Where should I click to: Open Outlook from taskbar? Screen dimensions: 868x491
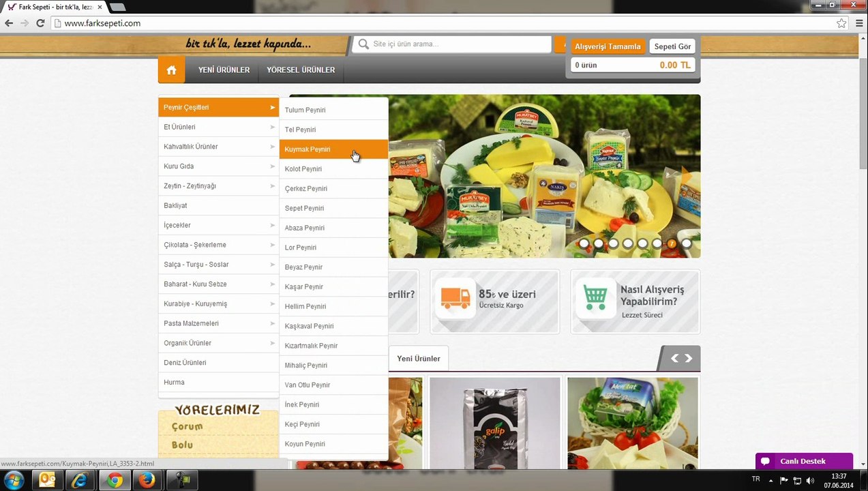(48, 480)
